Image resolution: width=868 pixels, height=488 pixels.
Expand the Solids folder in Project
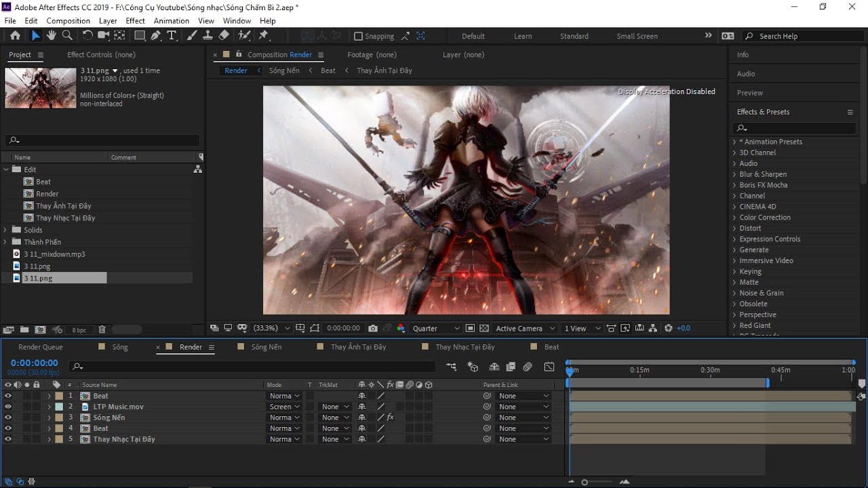pos(6,230)
